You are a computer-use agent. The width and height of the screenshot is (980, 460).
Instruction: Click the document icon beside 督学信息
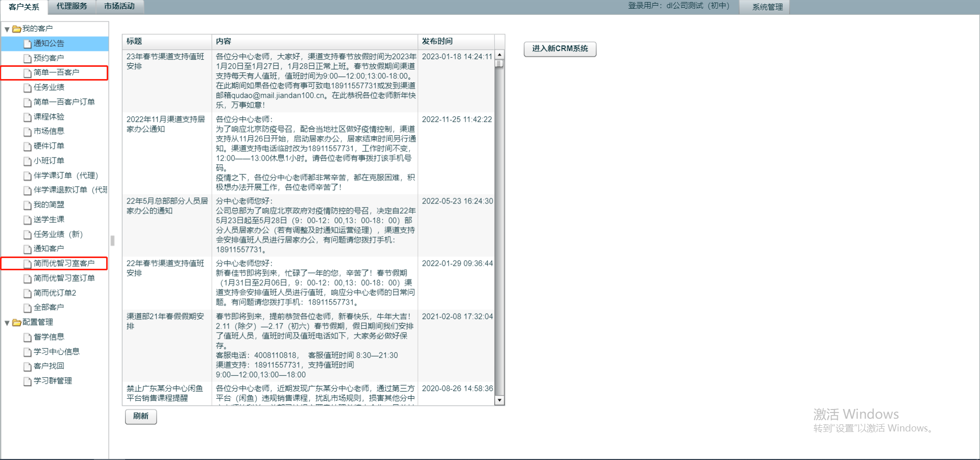[28, 337]
